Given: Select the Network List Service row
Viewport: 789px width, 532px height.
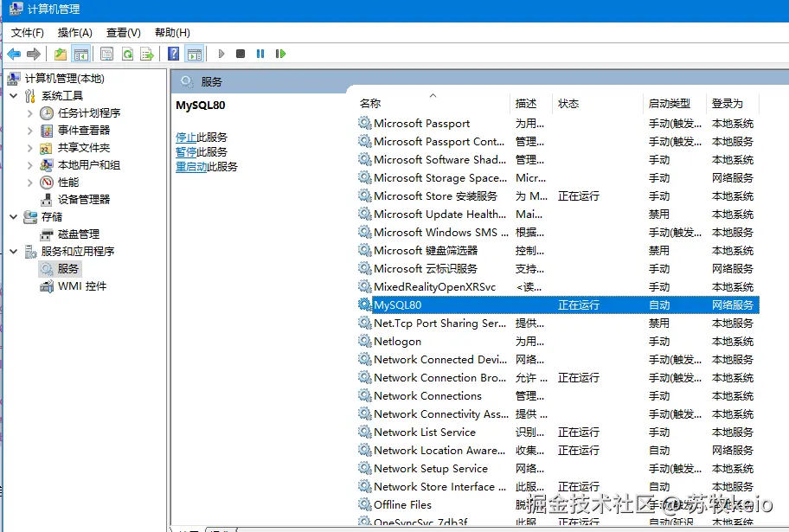Looking at the screenshot, I should pos(557,432).
